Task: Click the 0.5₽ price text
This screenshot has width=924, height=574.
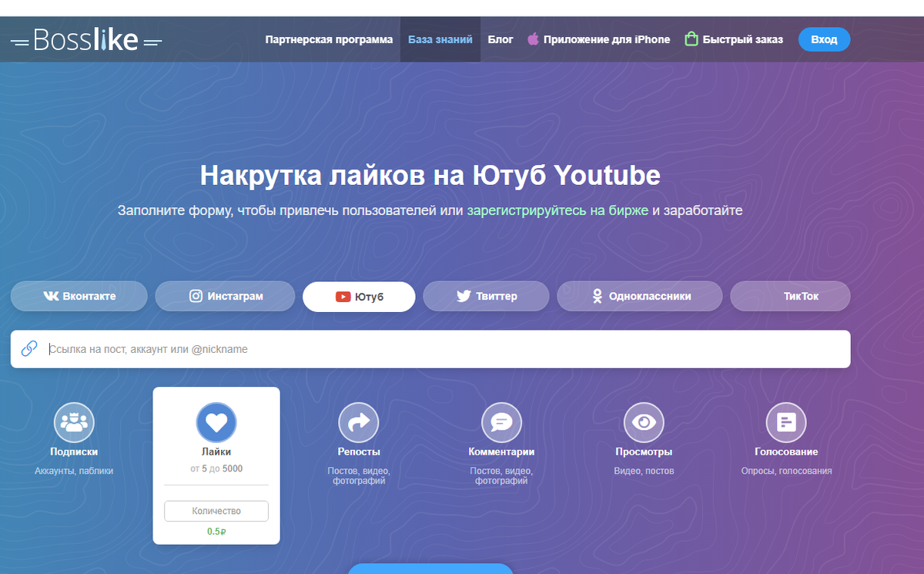Action: (216, 532)
